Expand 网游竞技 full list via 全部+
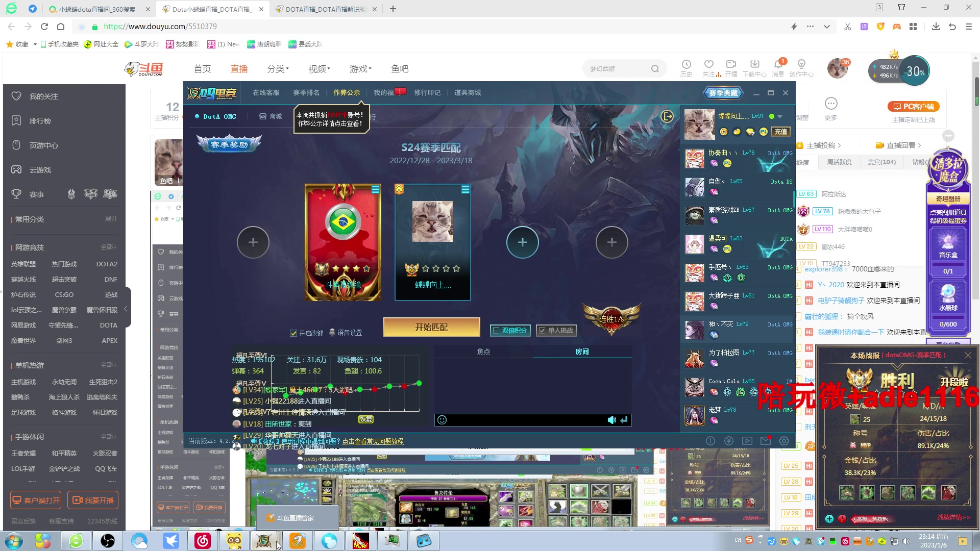This screenshot has height=551, width=980. [x=109, y=247]
